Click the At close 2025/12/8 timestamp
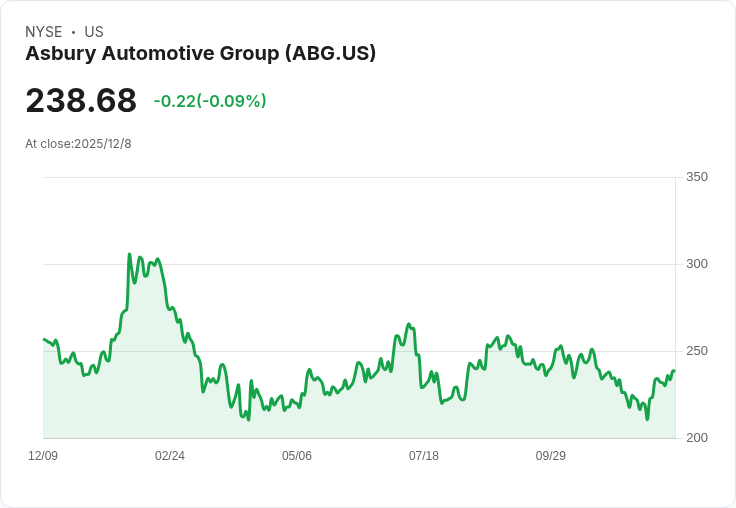736x508 pixels. [78, 144]
